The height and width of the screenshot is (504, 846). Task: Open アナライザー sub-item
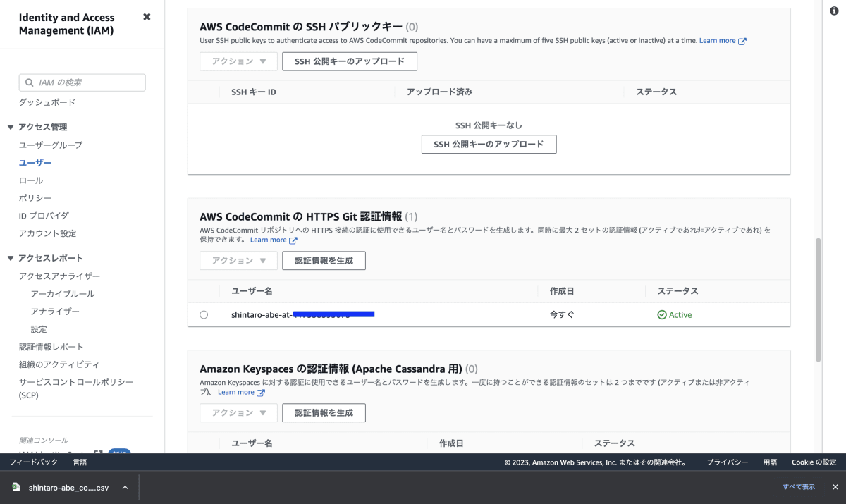55,312
